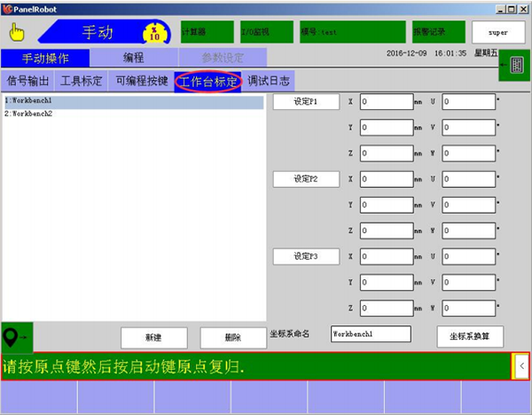Click the 坐标系换算 conversion button
Image resolution: width=532 pixels, height=415 pixels.
click(470, 337)
